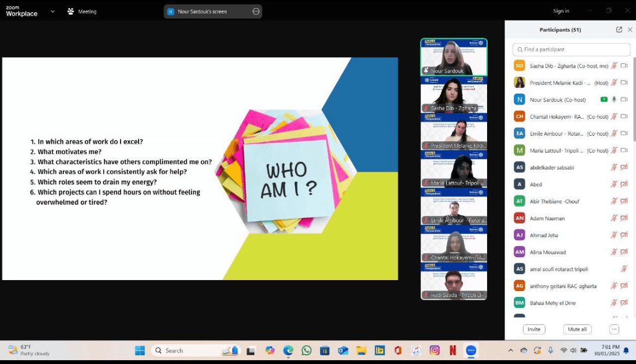This screenshot has height=364, width=636.
Task: Click the Find a participant search field
Action: (572, 50)
